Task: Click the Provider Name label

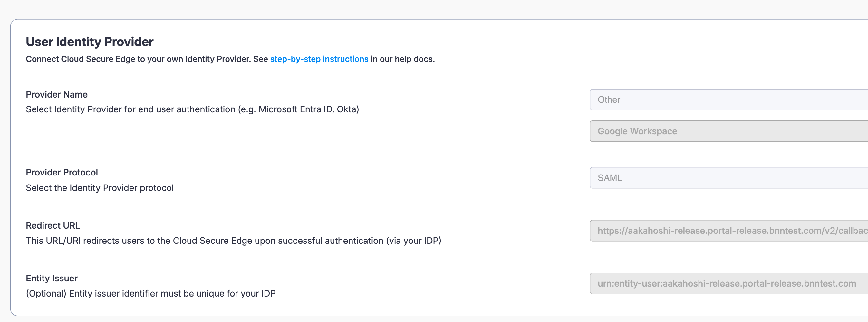Action: coord(57,94)
